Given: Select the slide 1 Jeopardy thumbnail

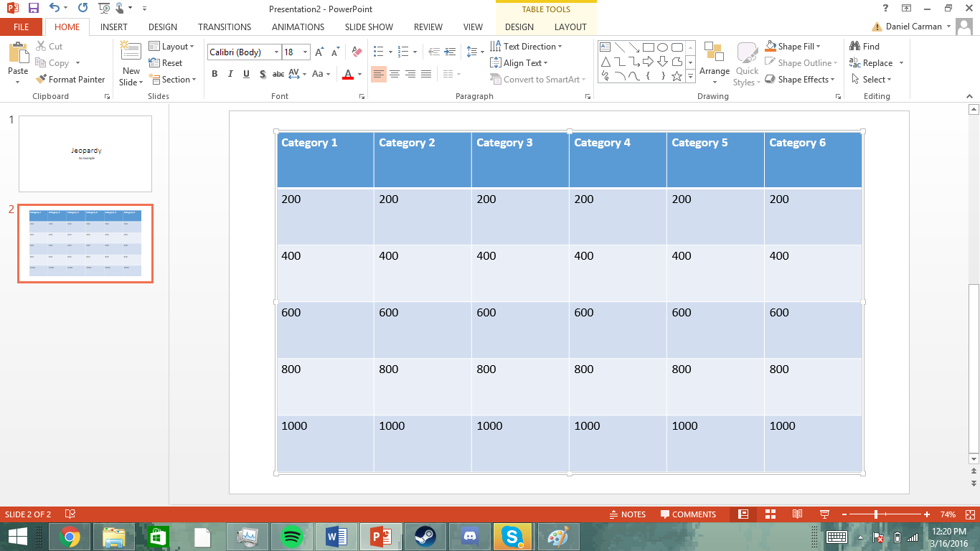Looking at the screenshot, I should (85, 154).
